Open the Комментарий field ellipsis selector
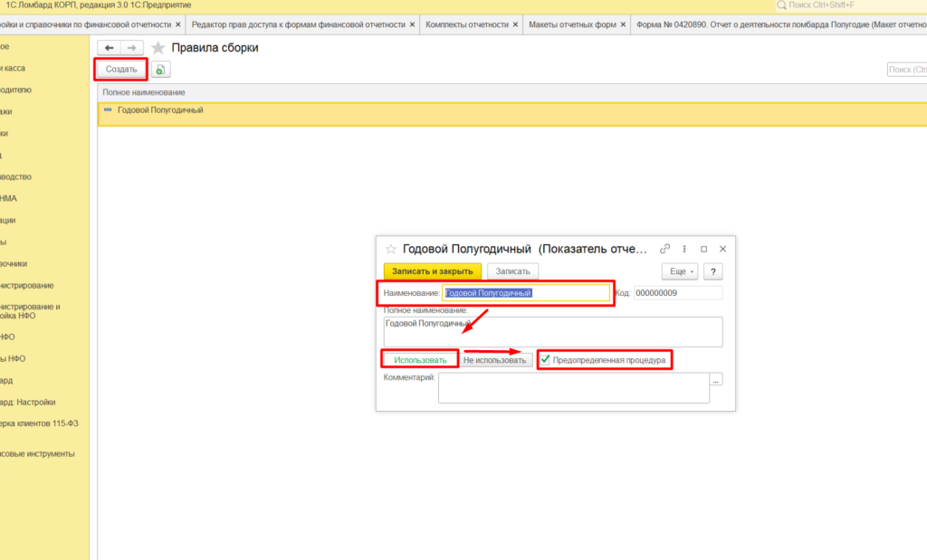This screenshot has width=927, height=560. pos(716,381)
